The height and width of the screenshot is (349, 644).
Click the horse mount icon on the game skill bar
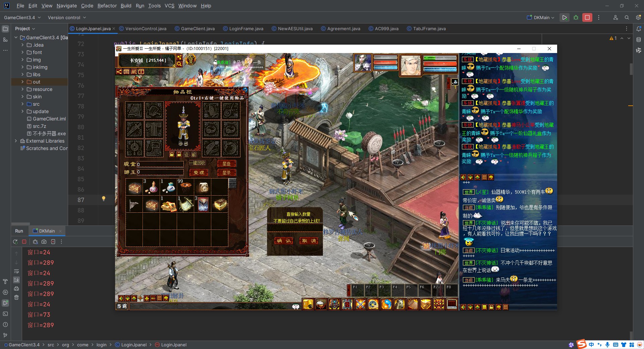coord(399,304)
